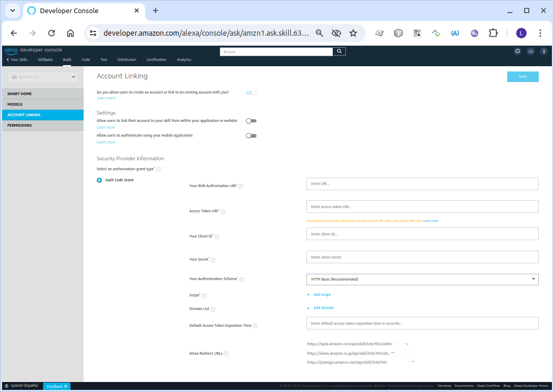The width and height of the screenshot is (554, 392).
Task: Select MODELS in the sidebar
Action: click(x=43, y=104)
